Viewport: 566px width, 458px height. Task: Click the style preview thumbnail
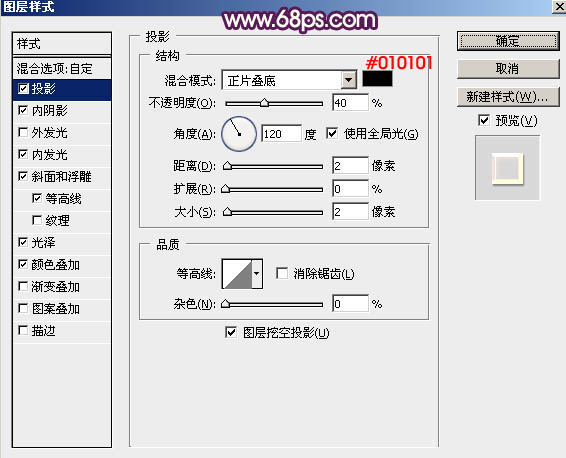[508, 168]
